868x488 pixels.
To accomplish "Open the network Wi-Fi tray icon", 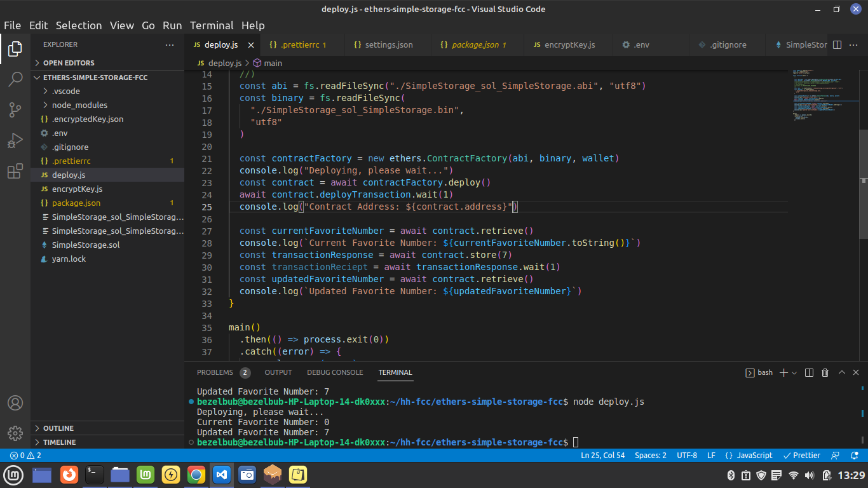I will coord(794,475).
